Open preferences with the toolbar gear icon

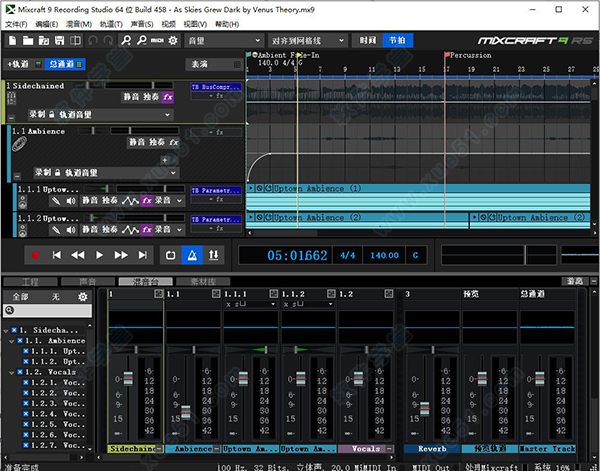point(173,40)
